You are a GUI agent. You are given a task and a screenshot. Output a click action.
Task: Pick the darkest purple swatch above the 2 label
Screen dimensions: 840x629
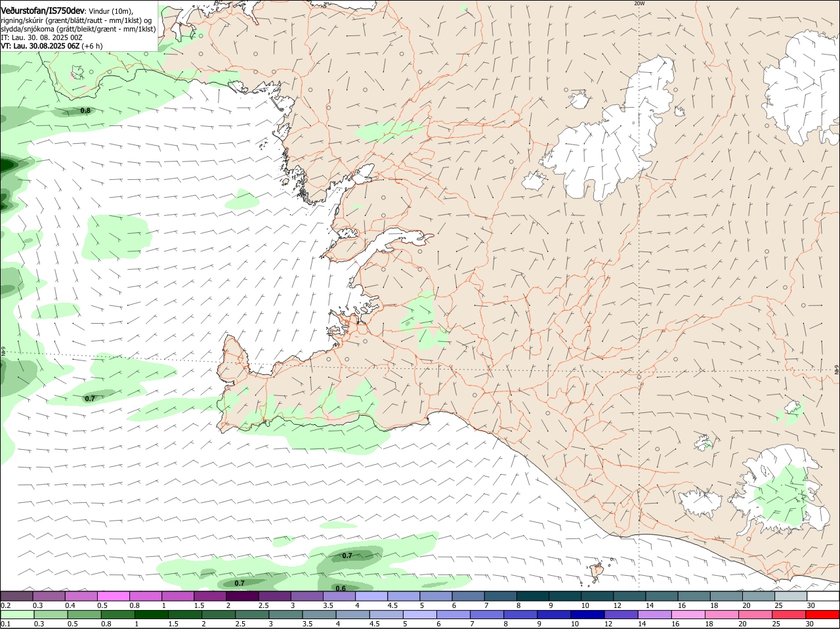(x=242, y=596)
